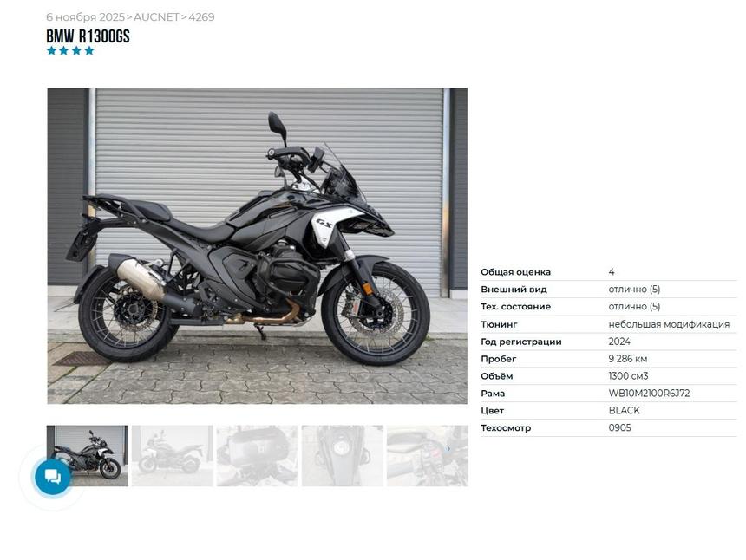This screenshot has height=560, width=746.
Task: Select the colour value BLACK
Action: 625,410
